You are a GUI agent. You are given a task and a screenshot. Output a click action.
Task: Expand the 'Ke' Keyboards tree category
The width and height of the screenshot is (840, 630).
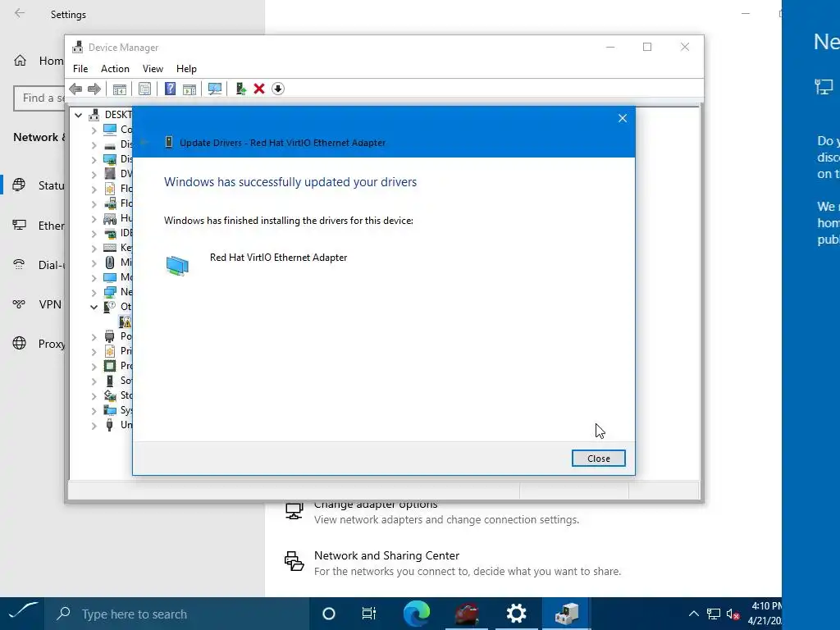click(94, 248)
